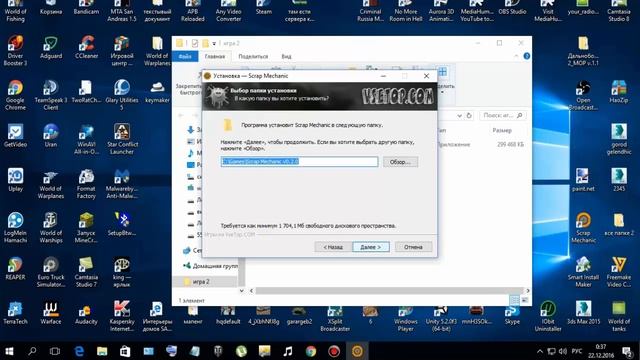This screenshot has width=640, height=360.
Task: Collapse the Explorer ribbon chevron
Action: 516,56
